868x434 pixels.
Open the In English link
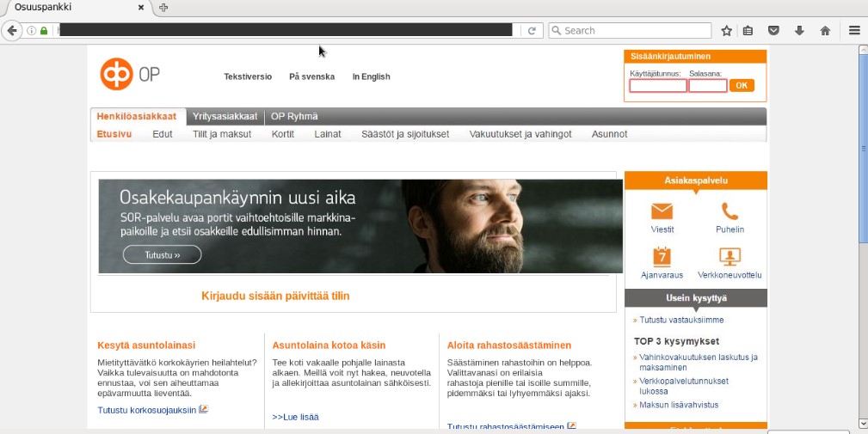[371, 76]
